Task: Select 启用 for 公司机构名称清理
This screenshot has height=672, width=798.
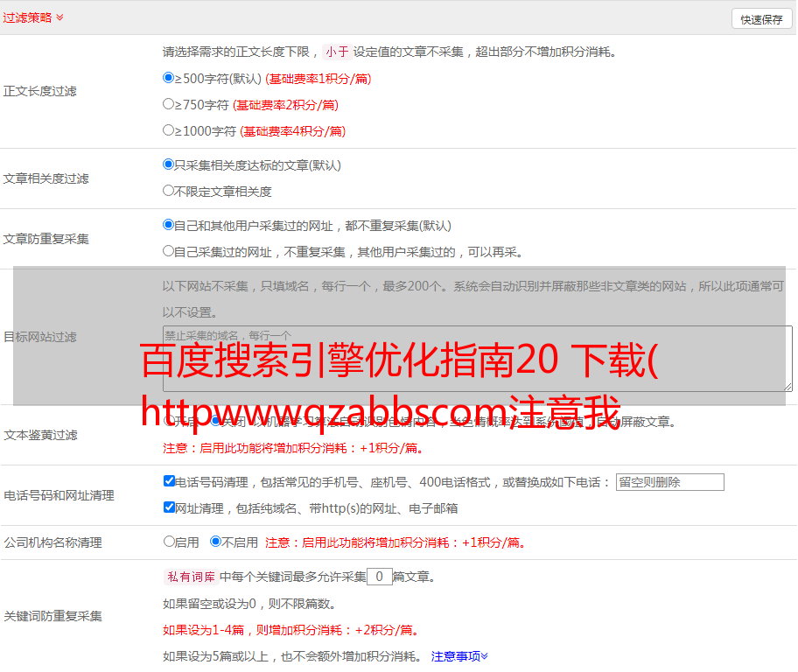Action: [169, 542]
